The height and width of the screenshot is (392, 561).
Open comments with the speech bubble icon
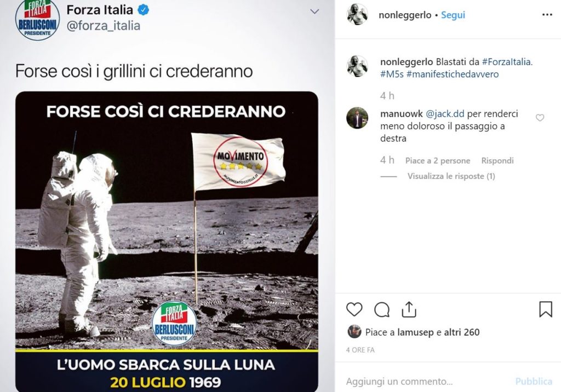382,310
